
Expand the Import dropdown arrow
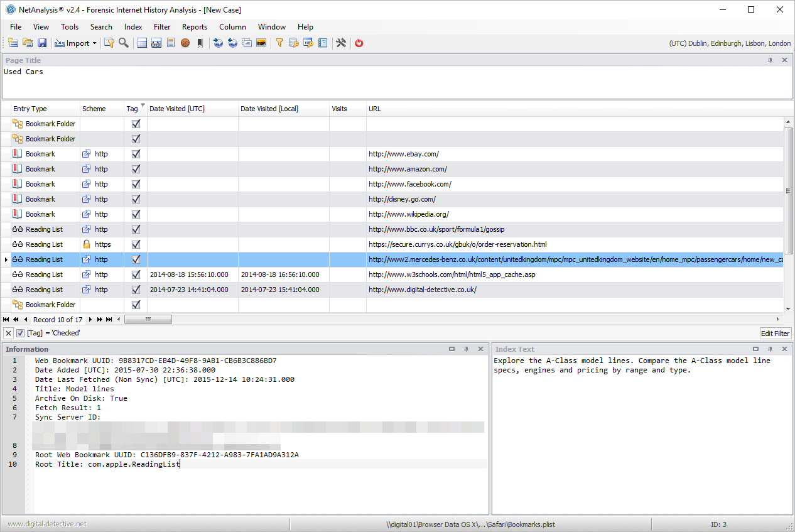[94, 43]
